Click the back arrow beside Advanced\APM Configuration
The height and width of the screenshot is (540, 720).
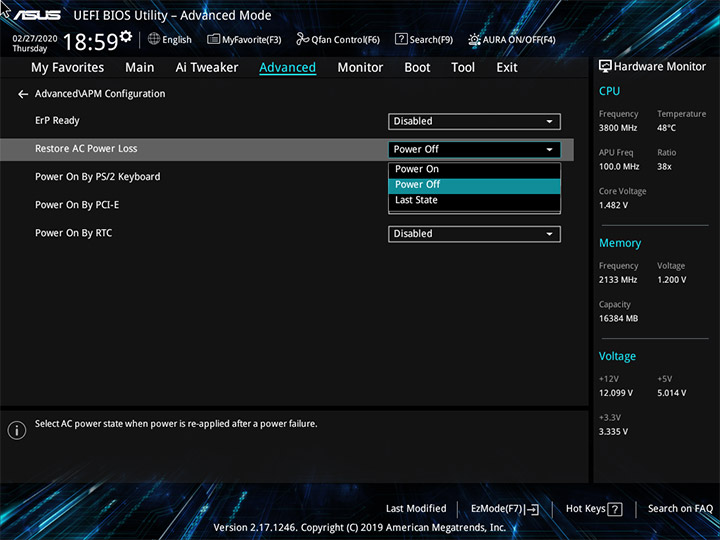pos(23,94)
